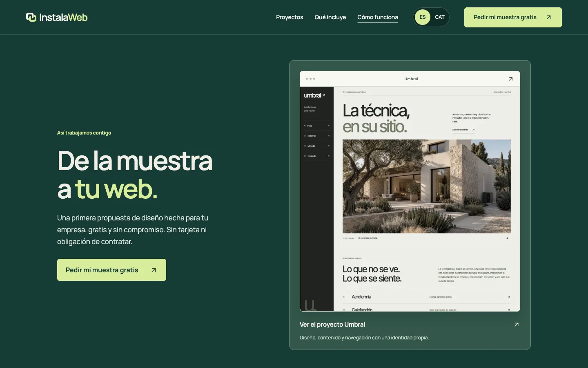The height and width of the screenshot is (368, 588).
Task: Click the arrow next to Ver el proyecto Umbral
Action: coord(516,325)
